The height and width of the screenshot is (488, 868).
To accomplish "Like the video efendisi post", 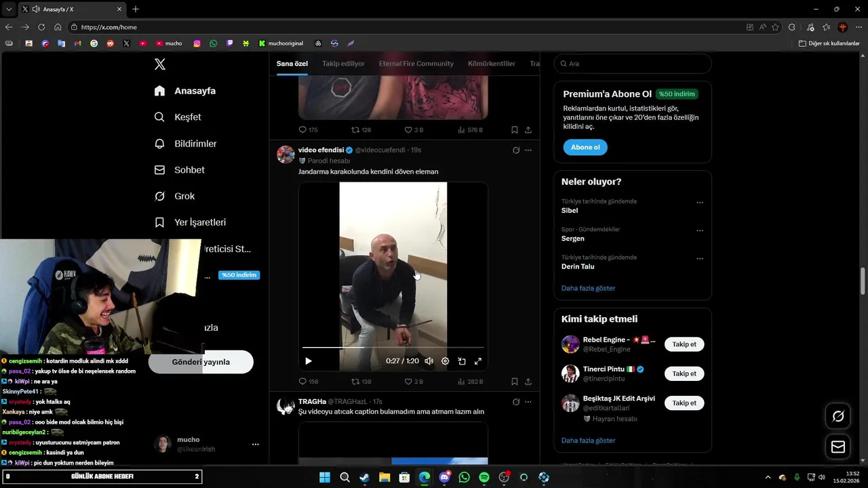I will pos(413,382).
